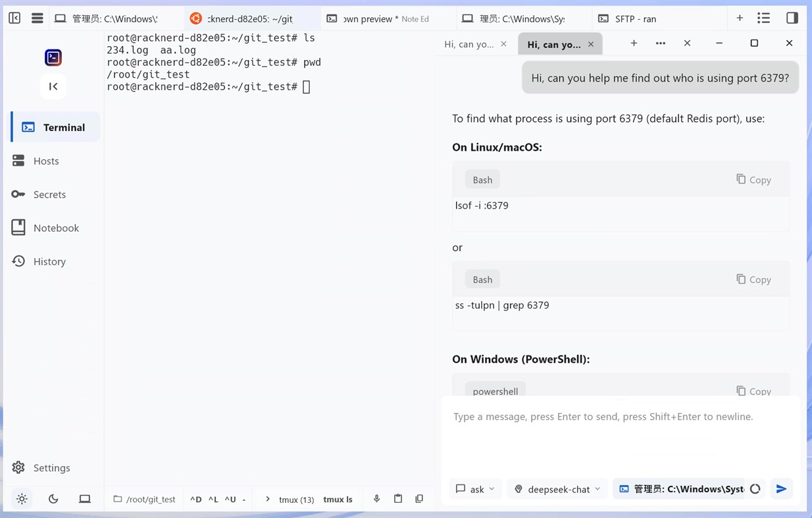Open the tab list icon in the top bar
The width and height of the screenshot is (812, 518).
point(763,18)
